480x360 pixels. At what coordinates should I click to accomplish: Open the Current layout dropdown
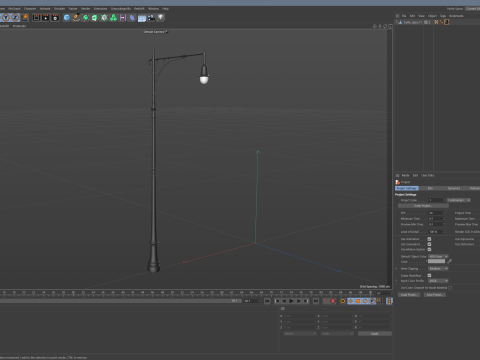(473, 9)
